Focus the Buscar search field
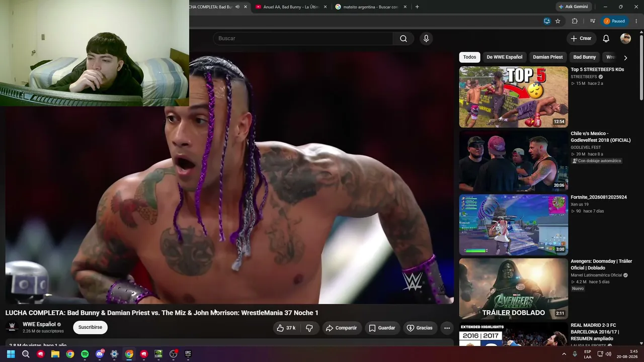644x362 pixels. (x=303, y=38)
